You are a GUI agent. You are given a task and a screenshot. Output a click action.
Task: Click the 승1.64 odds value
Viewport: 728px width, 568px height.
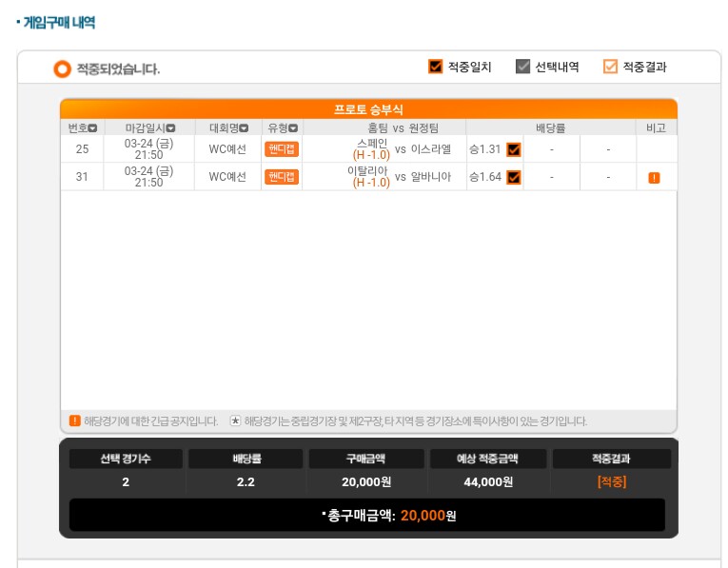[x=484, y=177]
